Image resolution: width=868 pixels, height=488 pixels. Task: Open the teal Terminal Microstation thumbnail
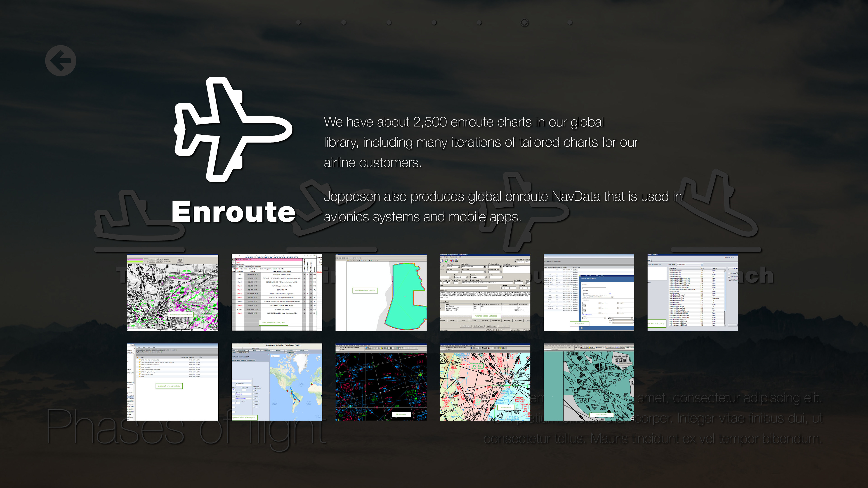589,382
